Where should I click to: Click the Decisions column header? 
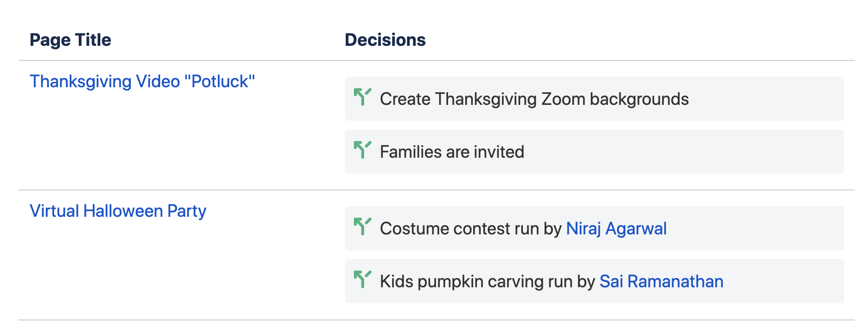pyautogui.click(x=385, y=40)
